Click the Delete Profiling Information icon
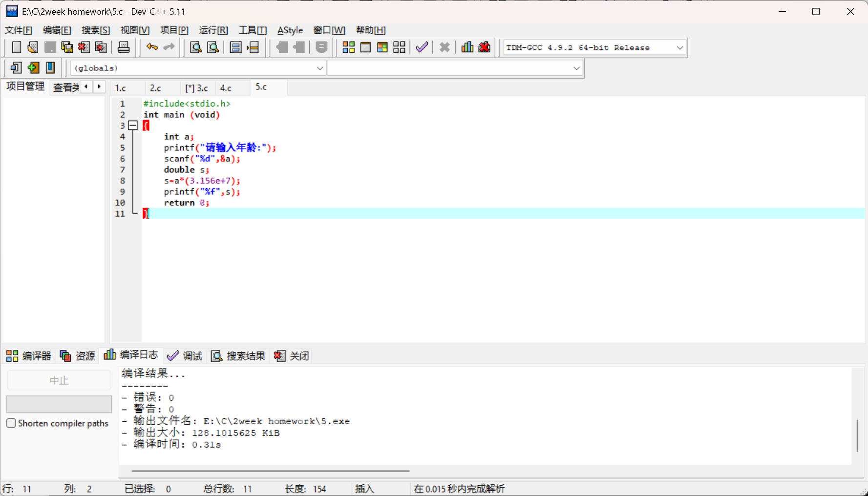The image size is (868, 496). click(x=485, y=47)
